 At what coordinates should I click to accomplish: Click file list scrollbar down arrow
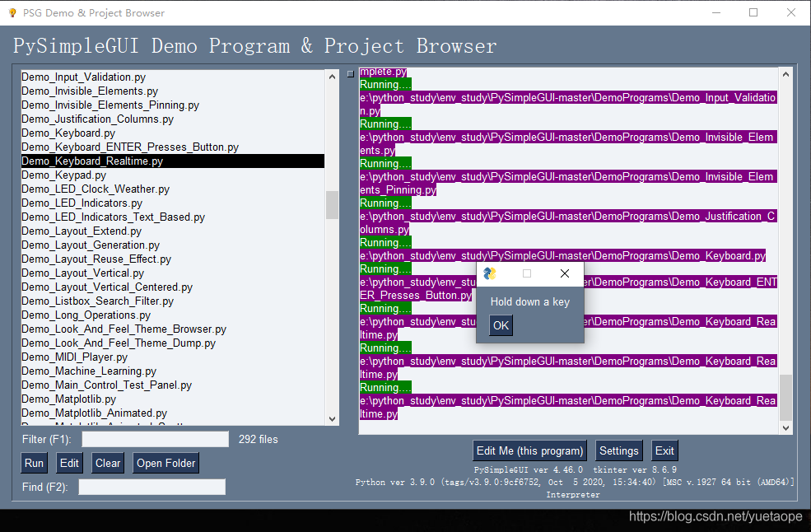[x=332, y=419]
